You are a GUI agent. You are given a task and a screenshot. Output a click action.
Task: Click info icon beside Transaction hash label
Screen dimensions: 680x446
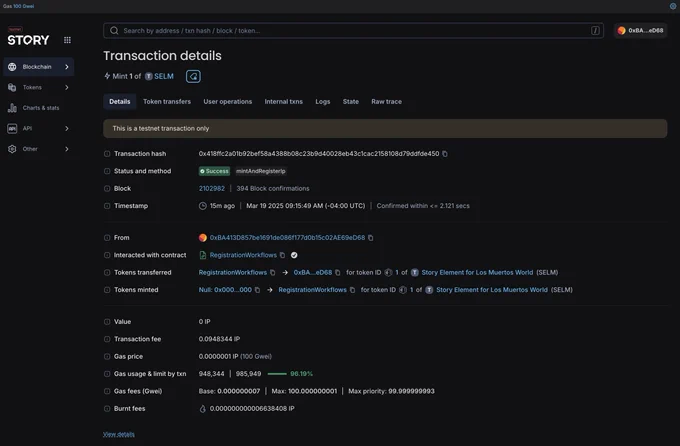coord(107,154)
